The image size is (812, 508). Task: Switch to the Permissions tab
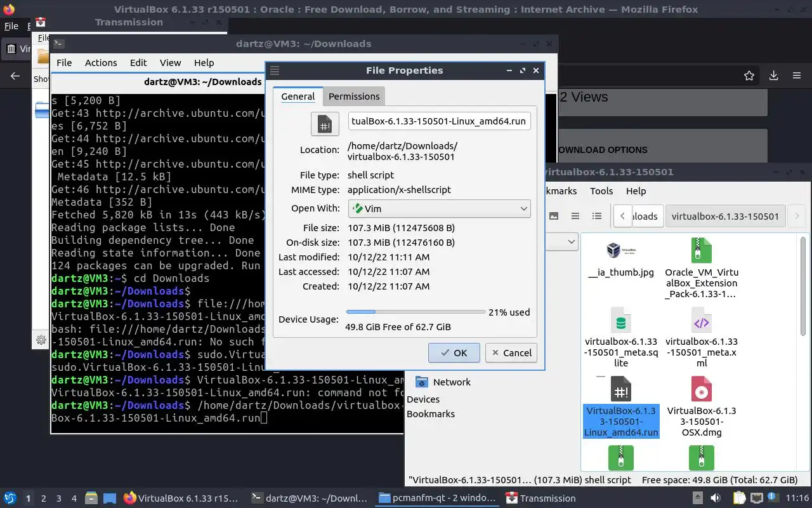[354, 96]
